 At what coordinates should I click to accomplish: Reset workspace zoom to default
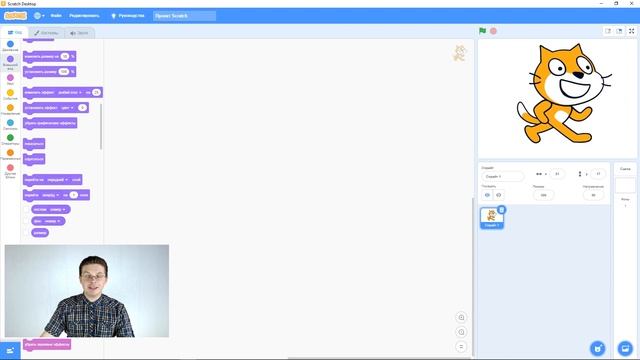461,347
